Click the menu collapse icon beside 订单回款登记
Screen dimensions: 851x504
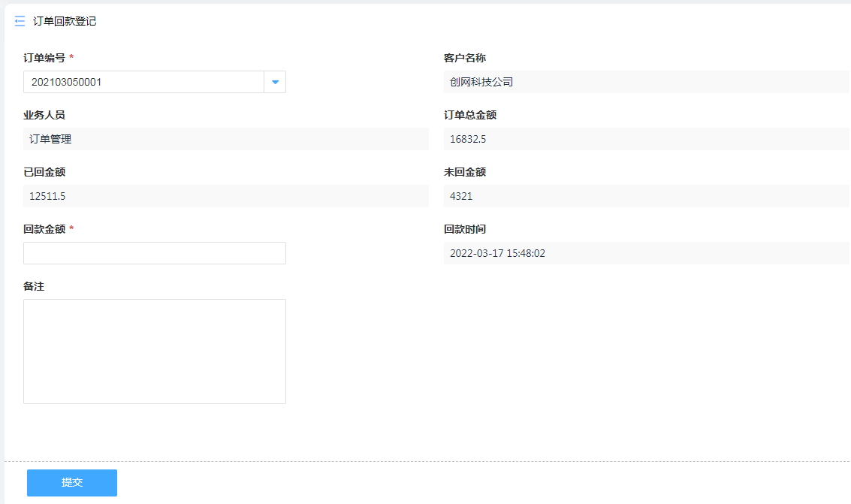[x=20, y=22]
